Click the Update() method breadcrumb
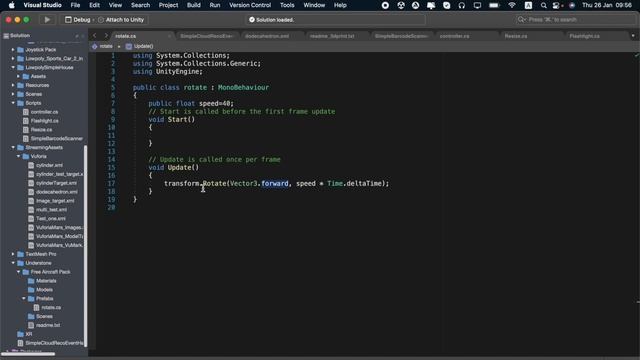The width and height of the screenshot is (640, 360). pyautogui.click(x=140, y=46)
